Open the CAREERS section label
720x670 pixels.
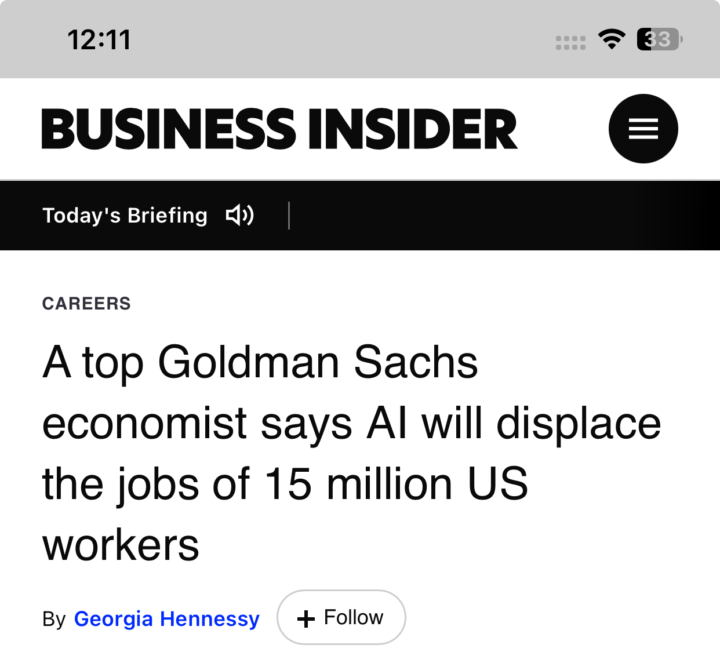86,304
